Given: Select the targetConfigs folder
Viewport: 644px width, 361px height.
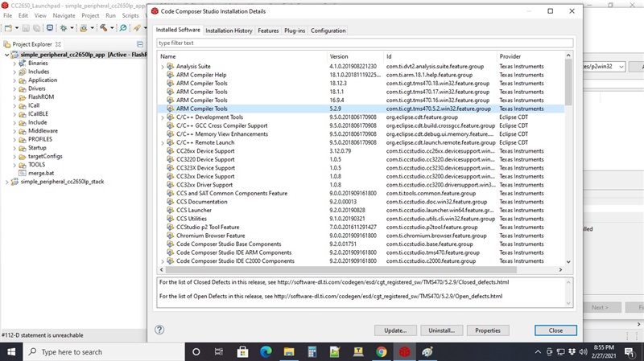Looking at the screenshot, I should pos(45,156).
